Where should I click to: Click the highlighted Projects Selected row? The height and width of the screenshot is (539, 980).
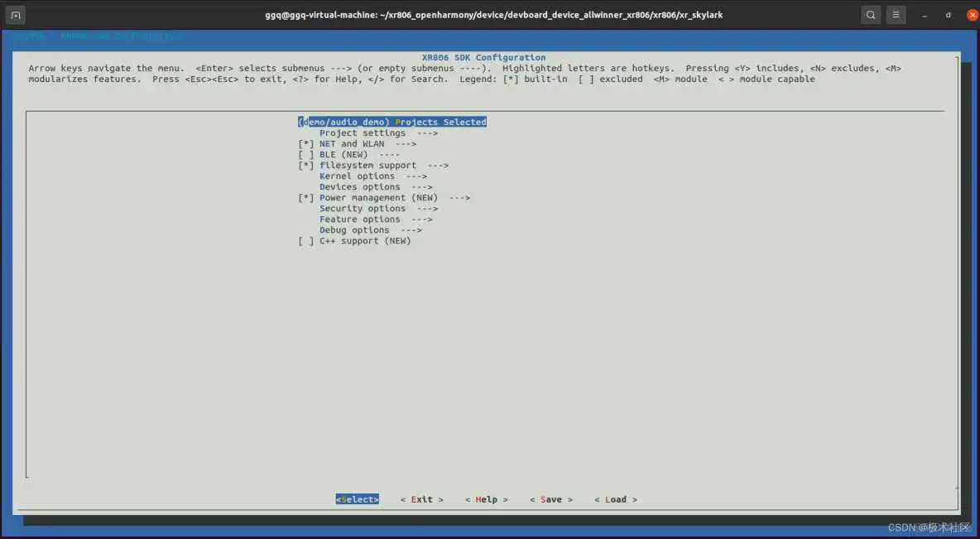[392, 123]
